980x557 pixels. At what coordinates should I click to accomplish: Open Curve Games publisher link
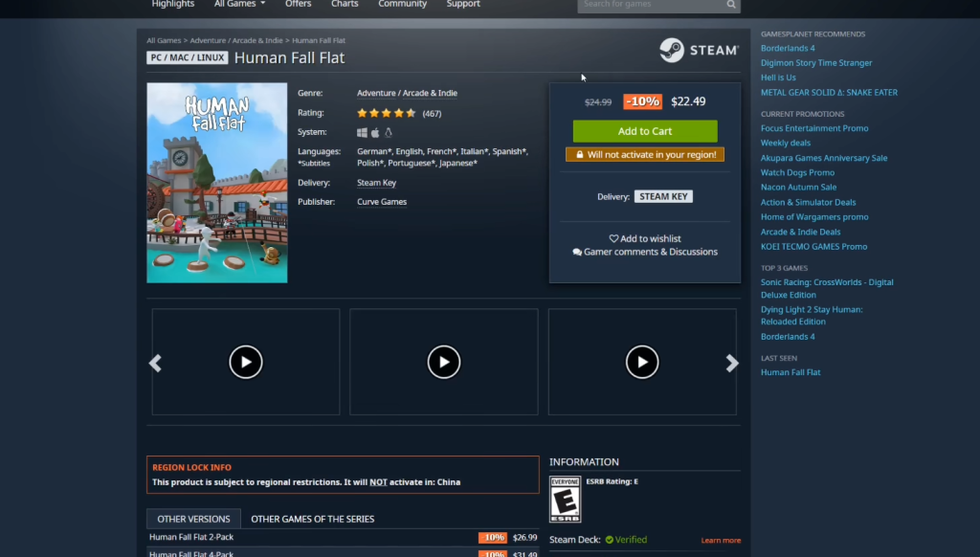point(382,202)
